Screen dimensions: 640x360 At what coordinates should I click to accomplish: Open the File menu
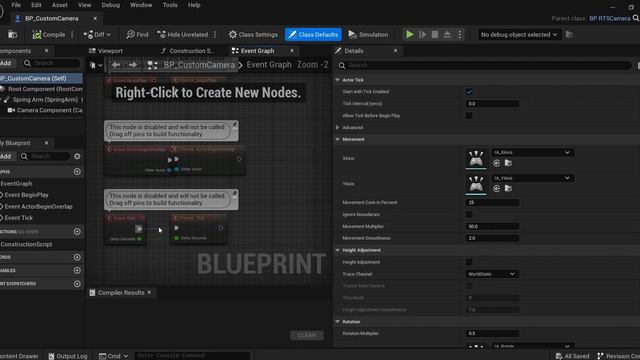tap(16, 5)
